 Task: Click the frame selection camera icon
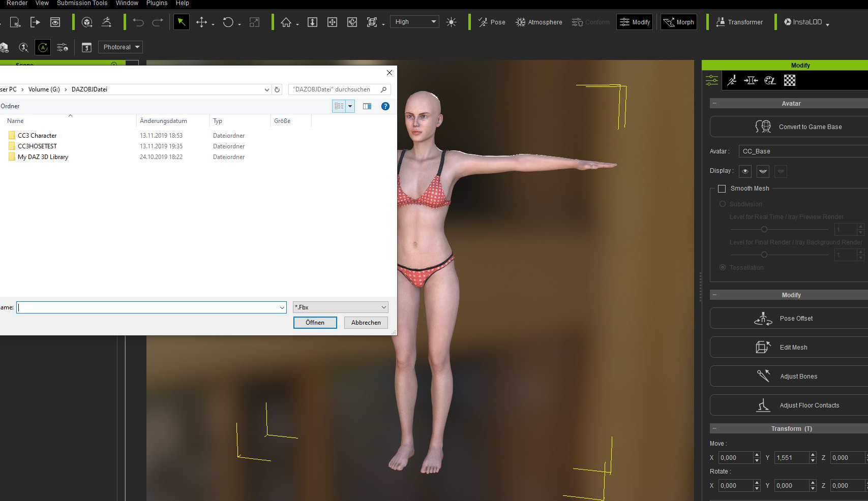372,22
